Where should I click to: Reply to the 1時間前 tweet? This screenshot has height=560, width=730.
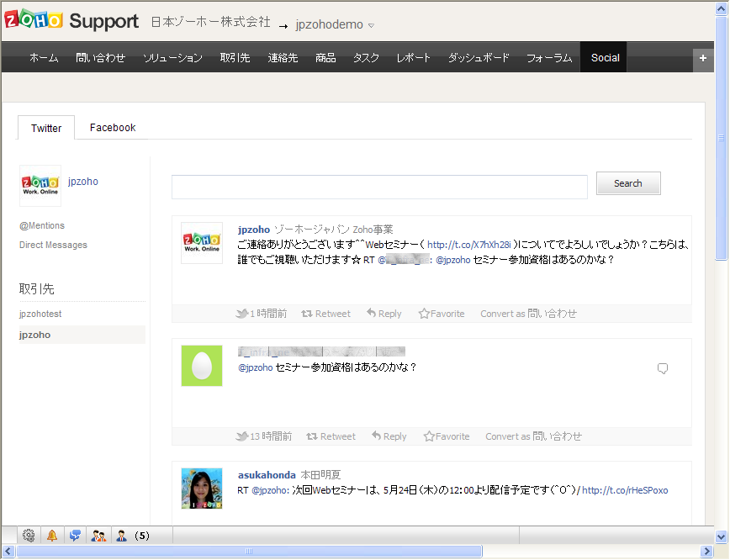(384, 314)
